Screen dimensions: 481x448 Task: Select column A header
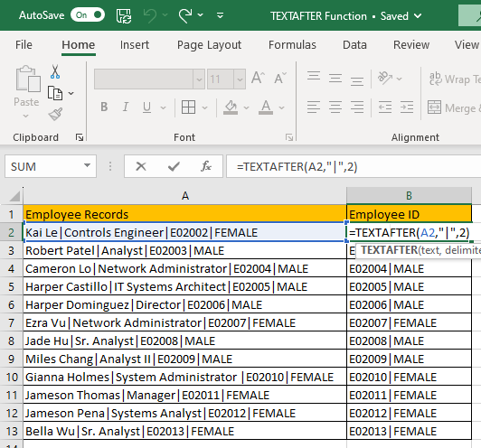(184, 195)
